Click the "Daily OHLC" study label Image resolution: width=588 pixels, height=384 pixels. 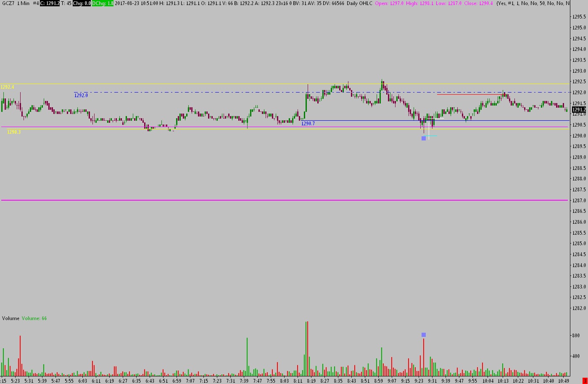360,3
